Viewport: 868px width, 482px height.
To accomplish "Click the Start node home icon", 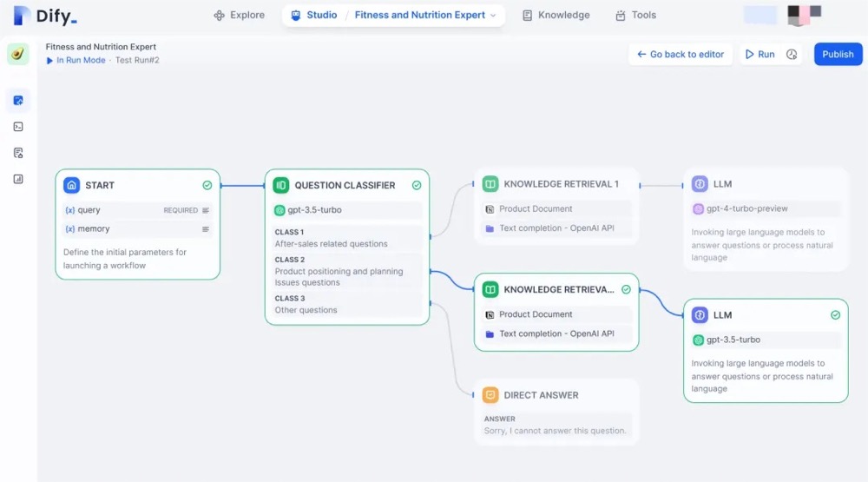I will coord(71,185).
